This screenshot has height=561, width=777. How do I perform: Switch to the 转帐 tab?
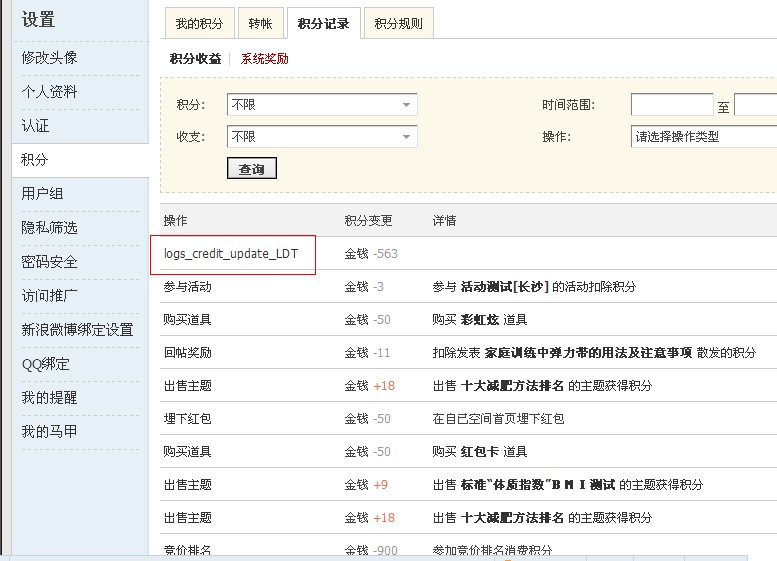[x=261, y=23]
